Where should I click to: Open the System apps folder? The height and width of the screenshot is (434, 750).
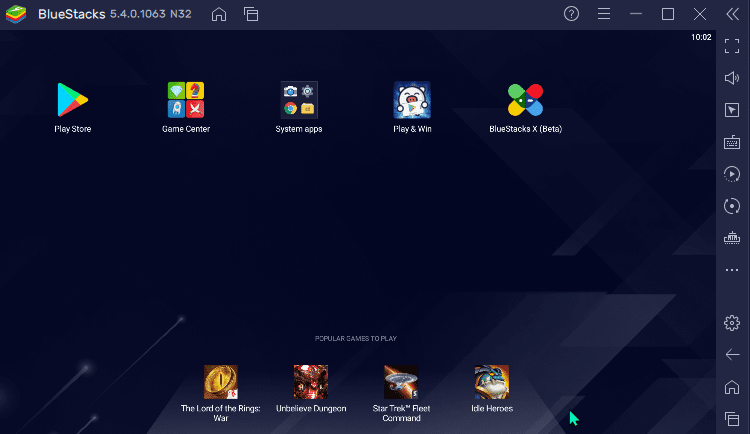click(x=299, y=100)
